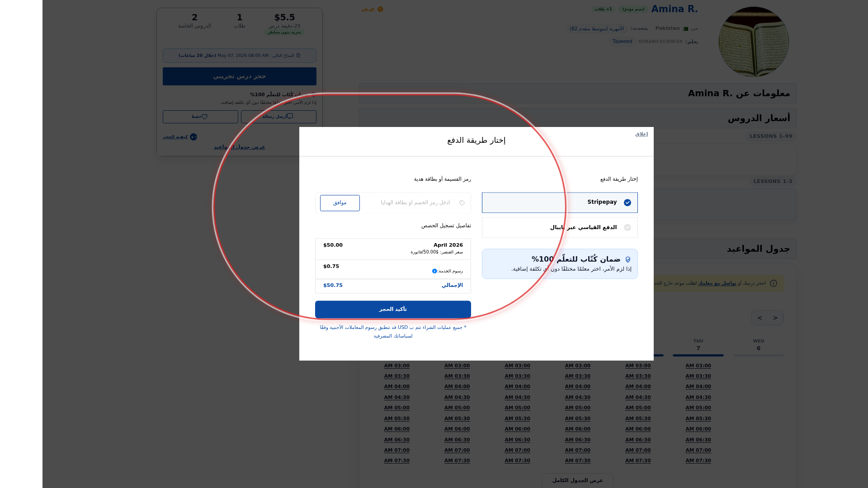The image size is (868, 488).
Task: Pick the 04:00 AM slot under THU 7
Action: point(698,387)
